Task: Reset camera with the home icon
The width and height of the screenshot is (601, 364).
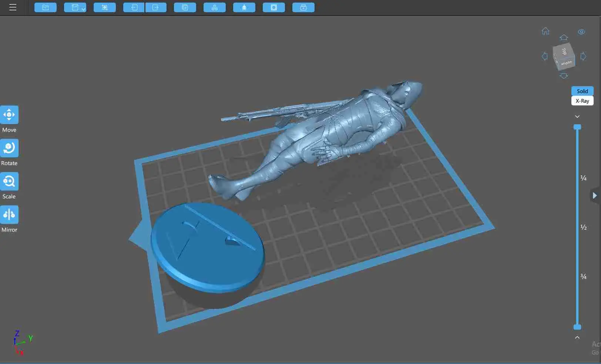Action: [x=545, y=31]
